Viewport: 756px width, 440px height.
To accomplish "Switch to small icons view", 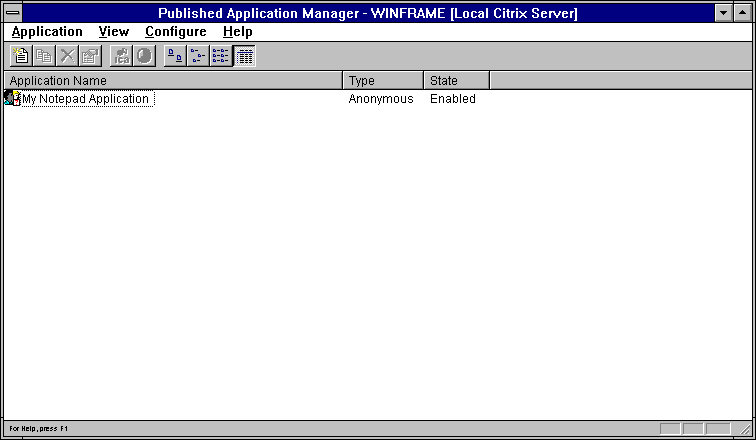I will point(198,56).
